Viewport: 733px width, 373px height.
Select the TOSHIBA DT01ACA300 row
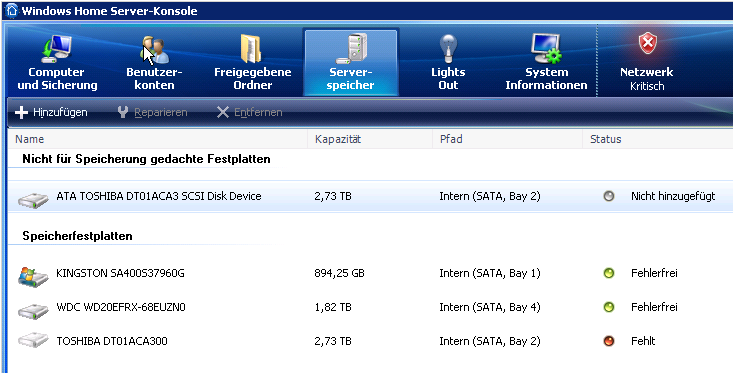tap(370, 341)
